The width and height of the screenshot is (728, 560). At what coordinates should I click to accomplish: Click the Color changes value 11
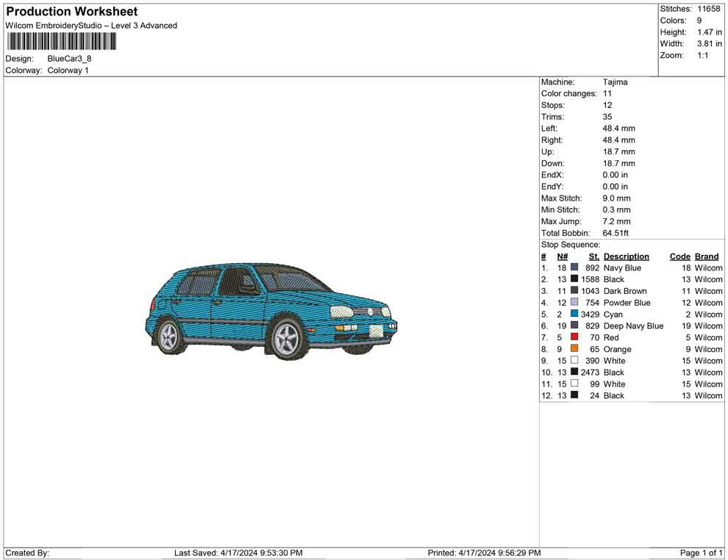coord(607,94)
